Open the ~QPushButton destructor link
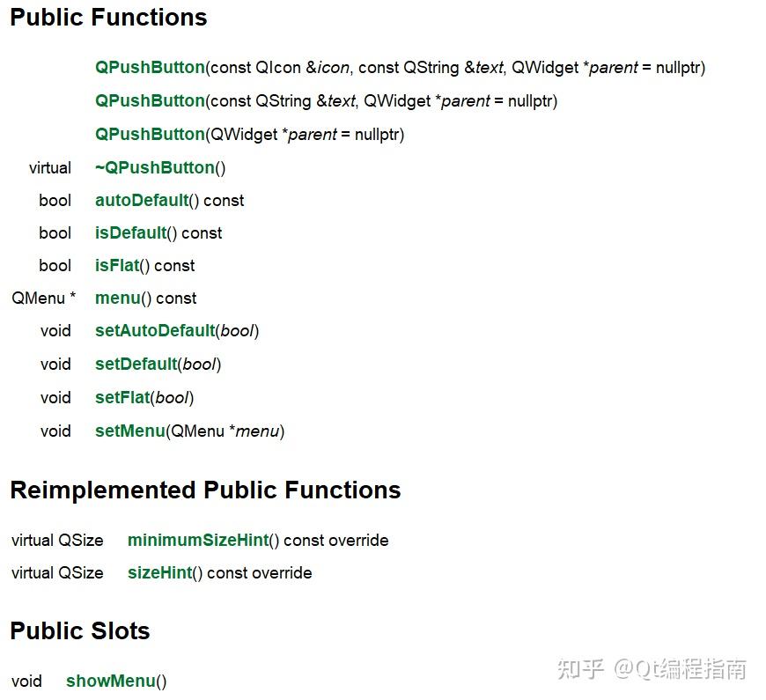766x700 pixels. click(155, 167)
